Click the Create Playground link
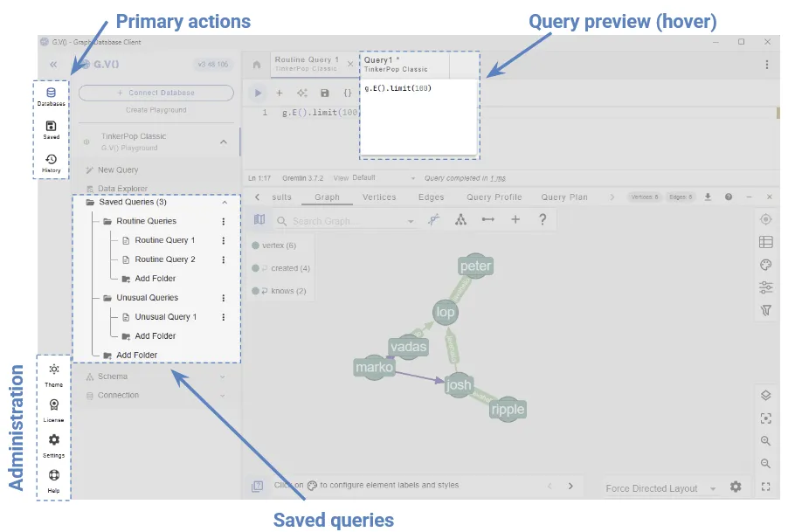This screenshot has width=795, height=532. click(156, 110)
